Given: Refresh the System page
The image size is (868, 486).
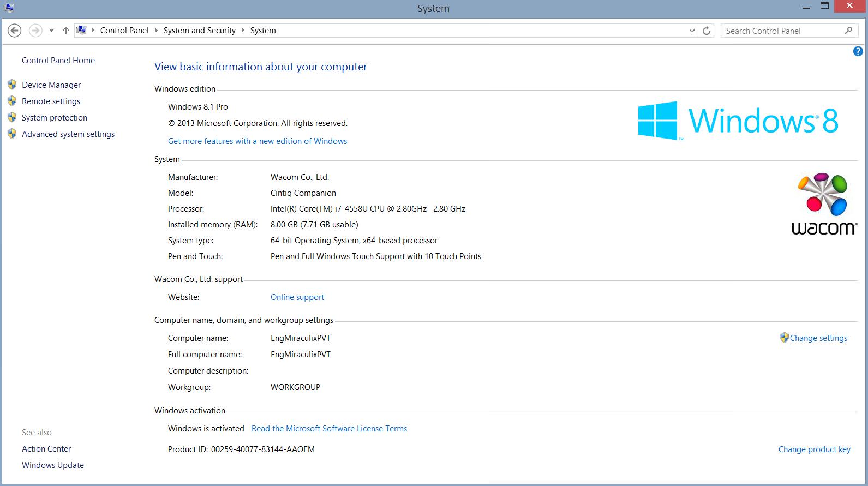Looking at the screenshot, I should click(x=707, y=31).
